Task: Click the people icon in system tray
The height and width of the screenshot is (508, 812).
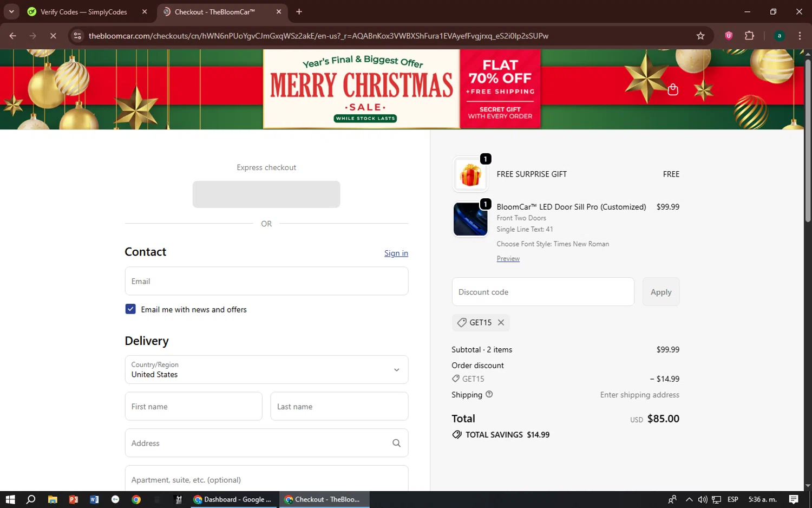Action: [672, 499]
